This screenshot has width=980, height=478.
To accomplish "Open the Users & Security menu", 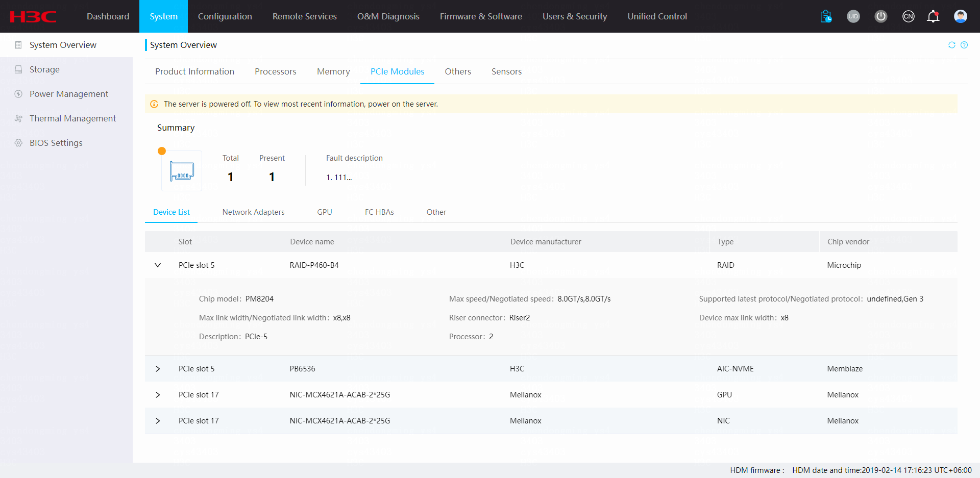I will 575,16.
